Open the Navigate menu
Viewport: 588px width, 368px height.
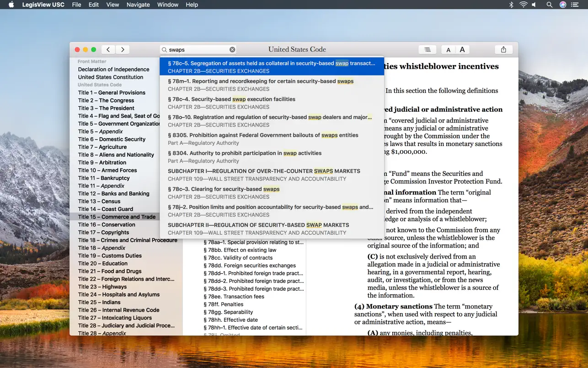pos(138,5)
